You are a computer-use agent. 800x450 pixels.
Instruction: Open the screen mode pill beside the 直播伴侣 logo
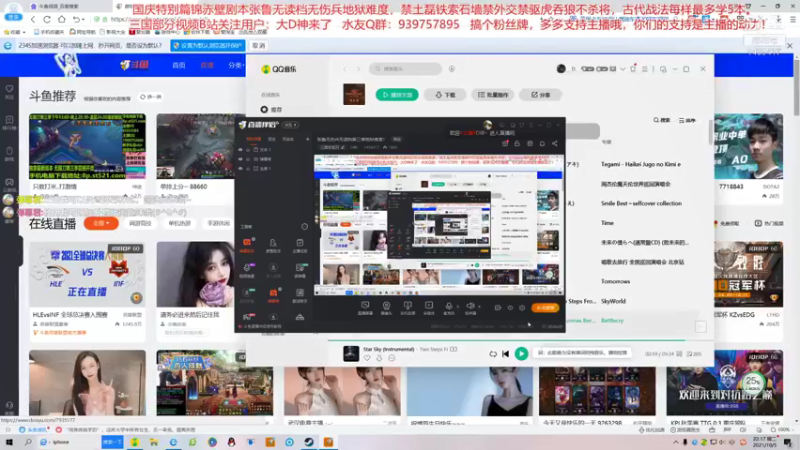[290, 125]
